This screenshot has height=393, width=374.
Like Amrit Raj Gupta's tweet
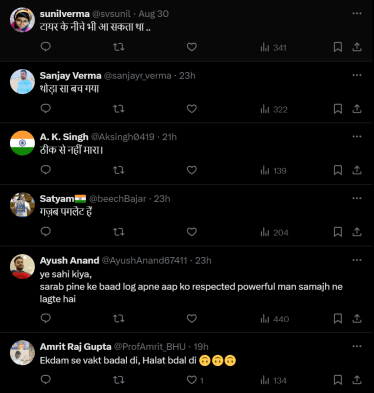pyautogui.click(x=195, y=380)
